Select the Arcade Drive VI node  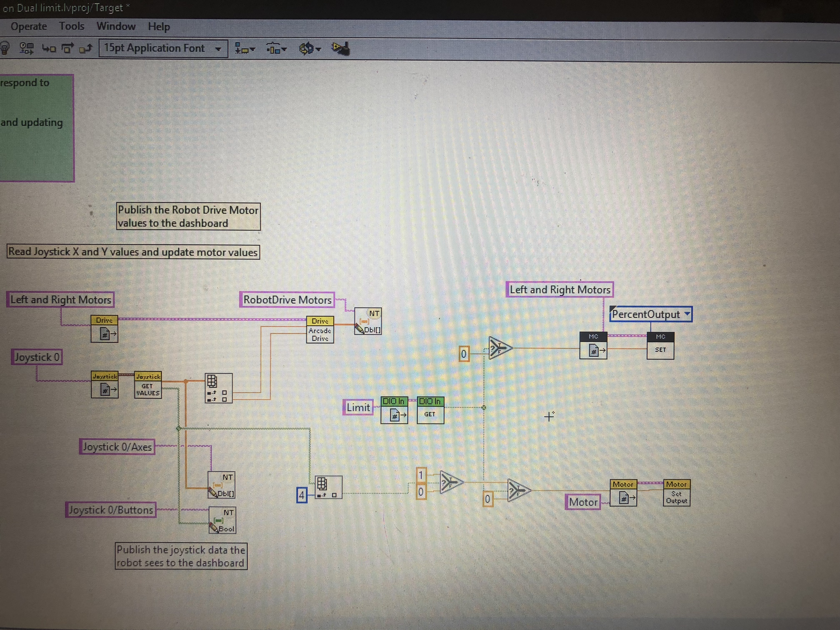click(320, 330)
